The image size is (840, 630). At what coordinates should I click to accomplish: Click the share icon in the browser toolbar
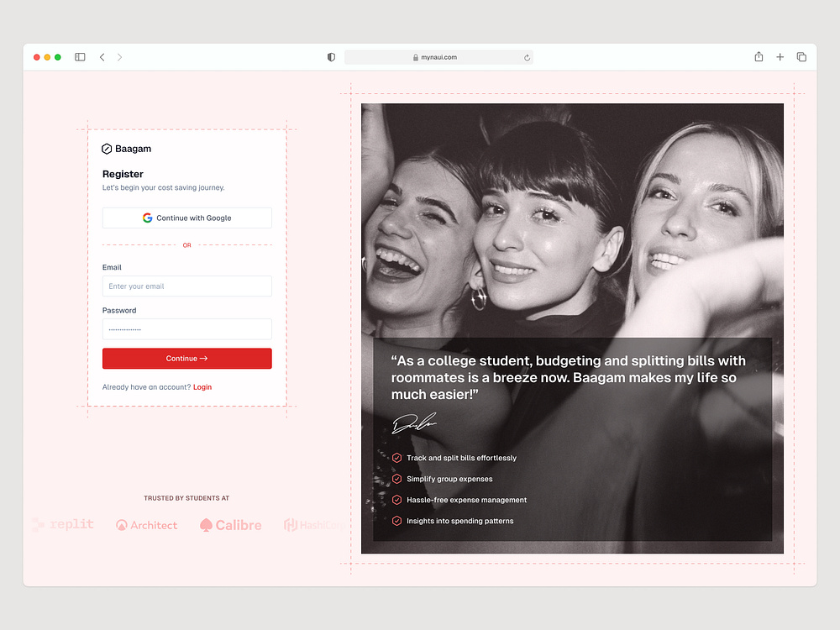759,56
